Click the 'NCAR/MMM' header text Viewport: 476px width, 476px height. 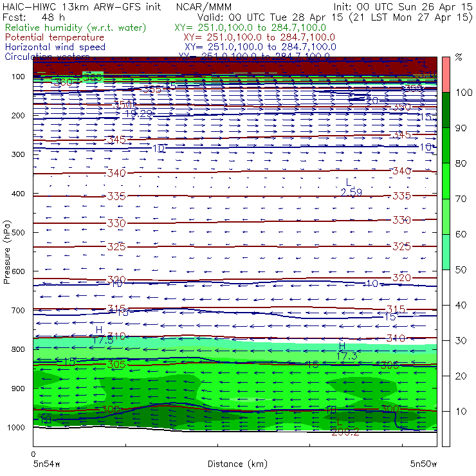(x=204, y=7)
